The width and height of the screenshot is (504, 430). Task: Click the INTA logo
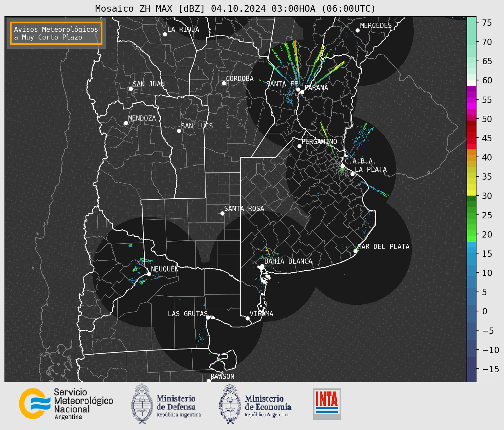[327, 404]
